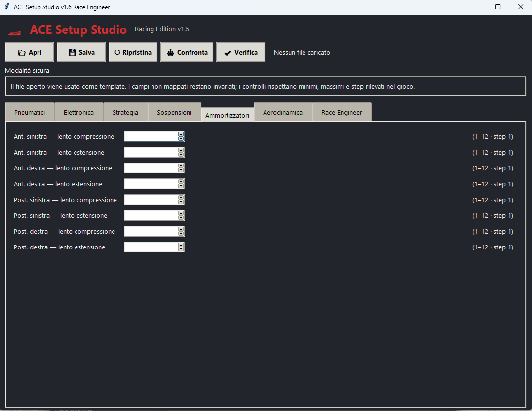532x411 pixels.
Task: Click the "Nessun file caricato" status text
Action: click(302, 53)
